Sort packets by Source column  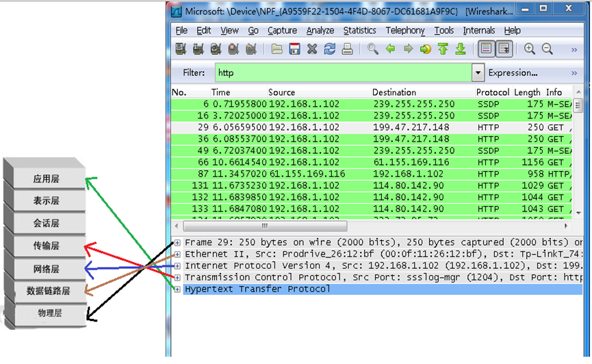tap(319, 92)
